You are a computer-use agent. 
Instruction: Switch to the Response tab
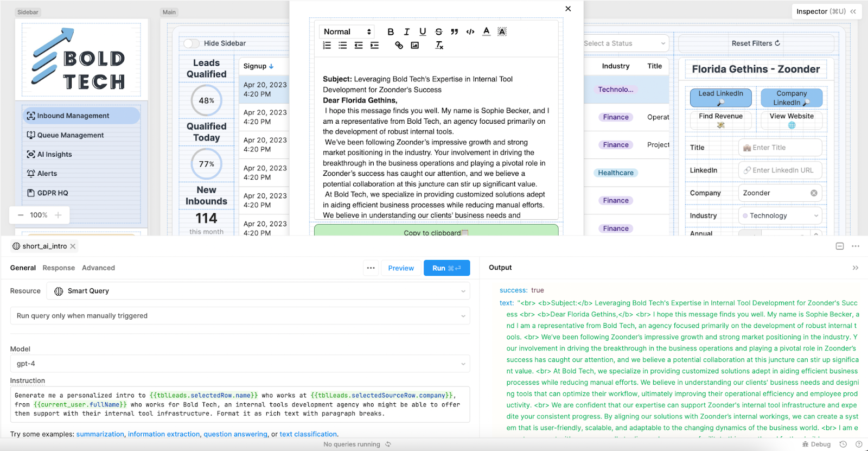[x=59, y=268]
